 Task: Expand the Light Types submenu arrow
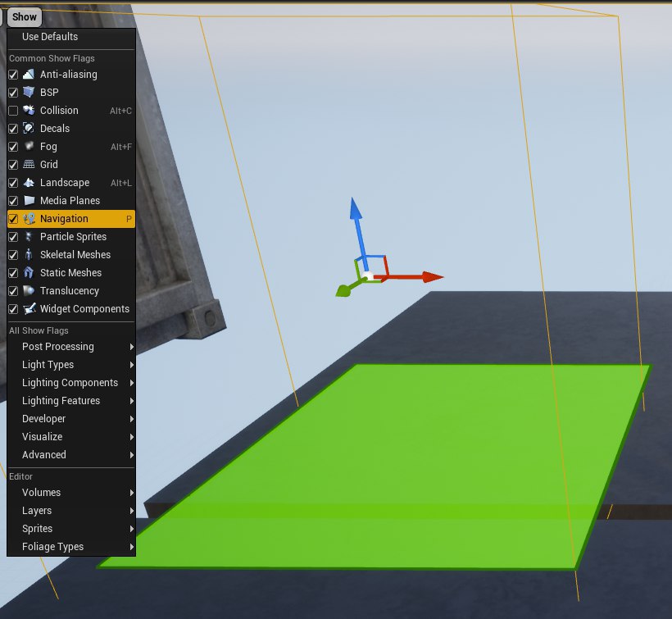(x=132, y=365)
